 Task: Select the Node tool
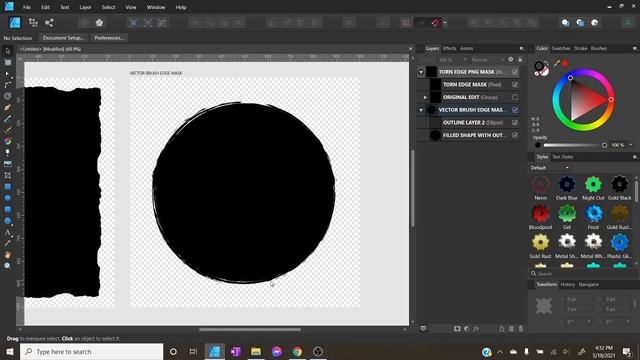point(8,74)
